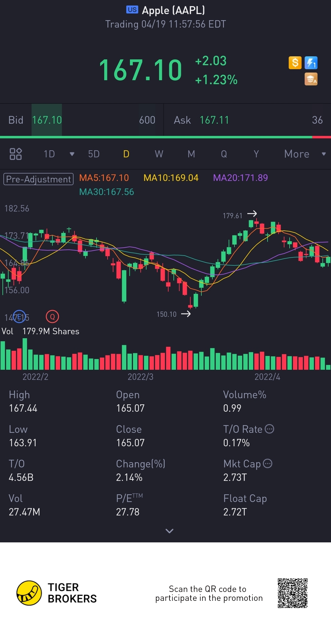Expand the 1D interval dropdown arrow

click(x=72, y=154)
